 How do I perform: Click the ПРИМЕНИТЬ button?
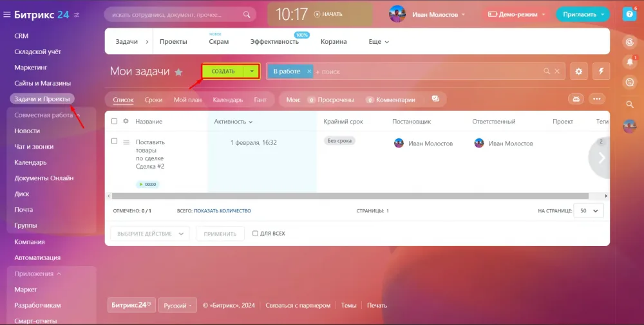click(x=220, y=234)
